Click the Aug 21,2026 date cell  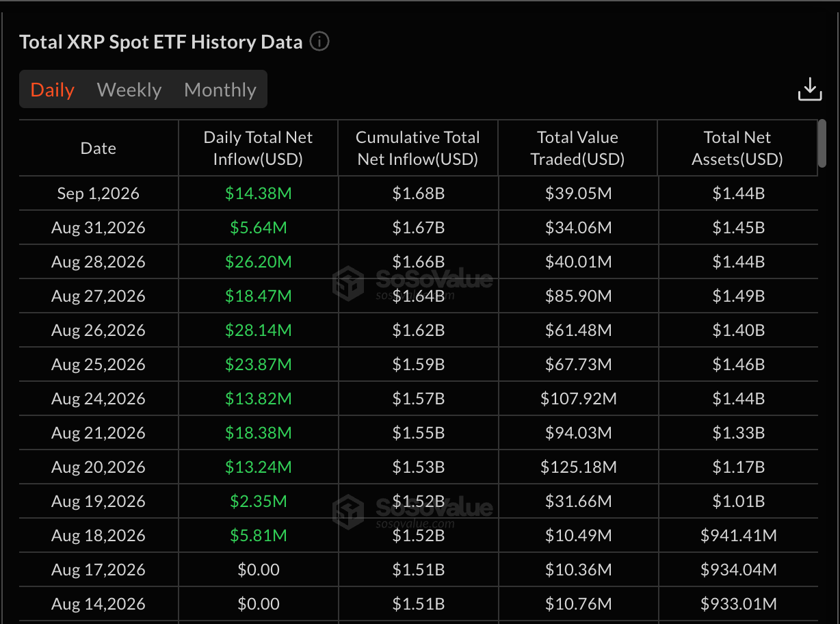[99, 433]
